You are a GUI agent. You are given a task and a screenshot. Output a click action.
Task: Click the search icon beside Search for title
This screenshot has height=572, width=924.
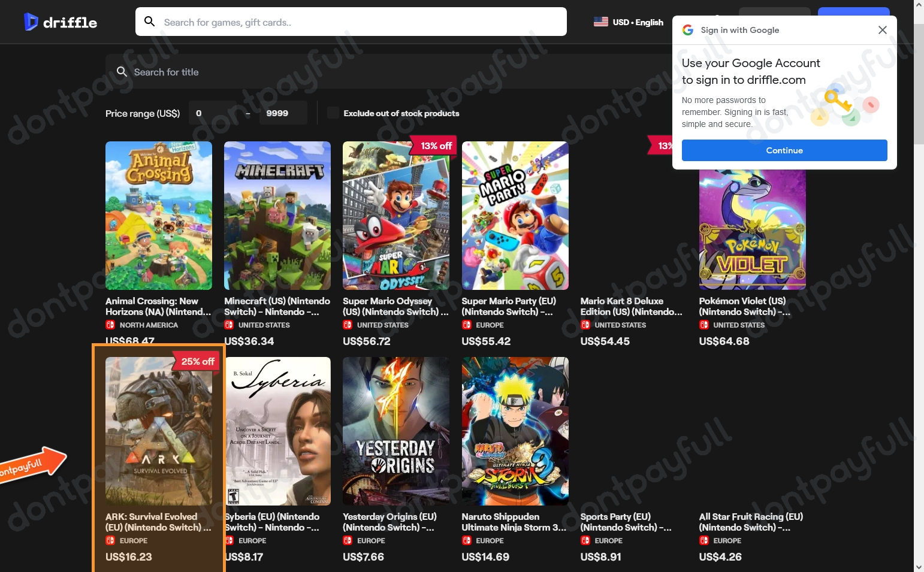coord(122,72)
